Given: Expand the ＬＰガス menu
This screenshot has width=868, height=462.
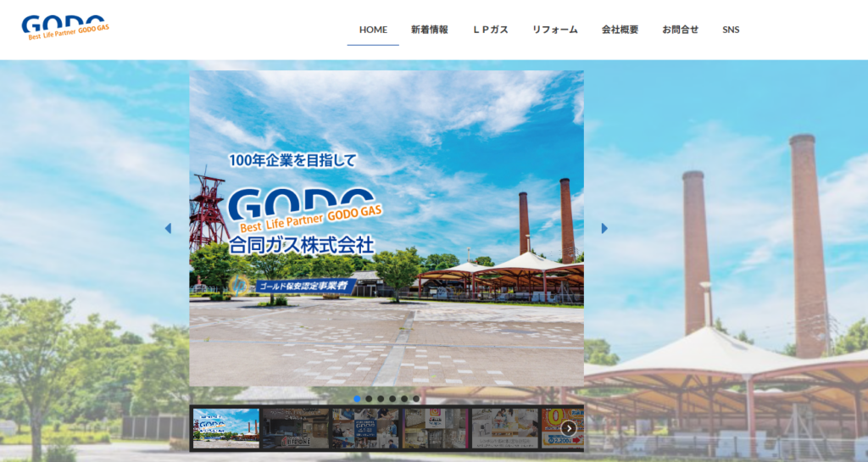Looking at the screenshot, I should click(x=490, y=30).
